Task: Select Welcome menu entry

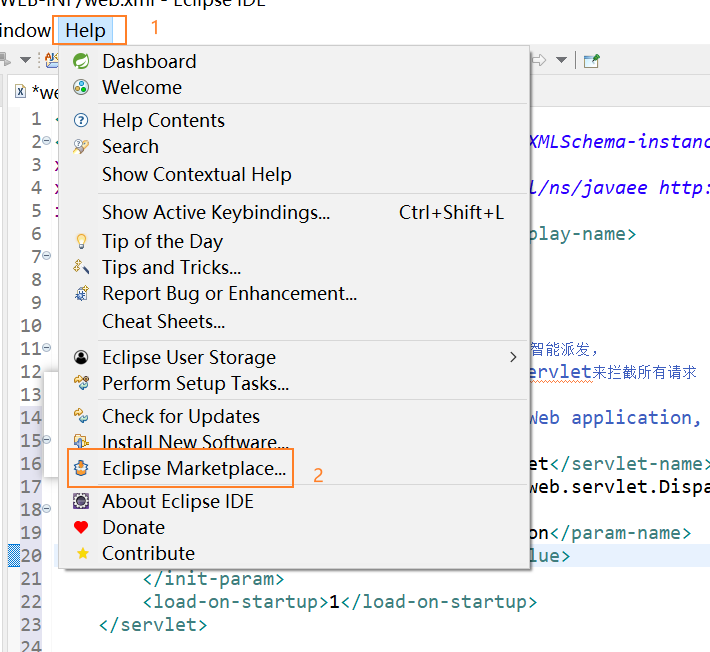Action: point(294,87)
